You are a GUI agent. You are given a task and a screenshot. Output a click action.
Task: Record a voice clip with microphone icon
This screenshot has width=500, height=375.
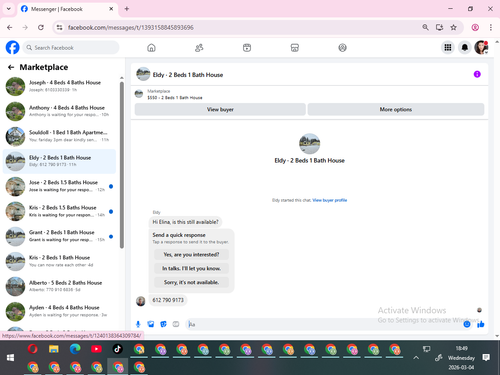(138, 324)
